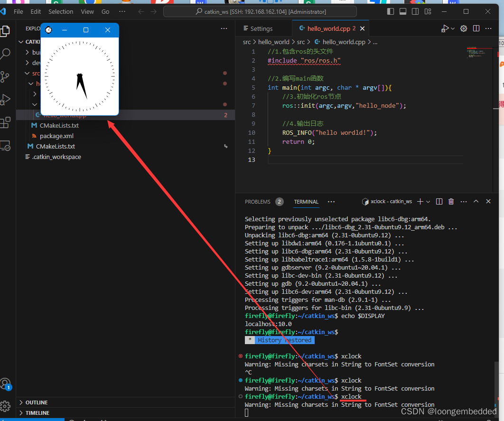
Task: Open the Selection menu
Action: coord(61,11)
